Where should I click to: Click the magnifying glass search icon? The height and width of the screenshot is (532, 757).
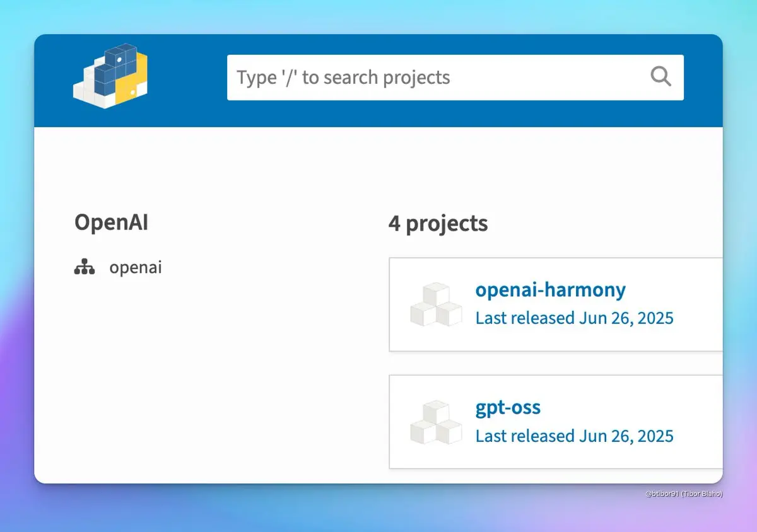660,77
